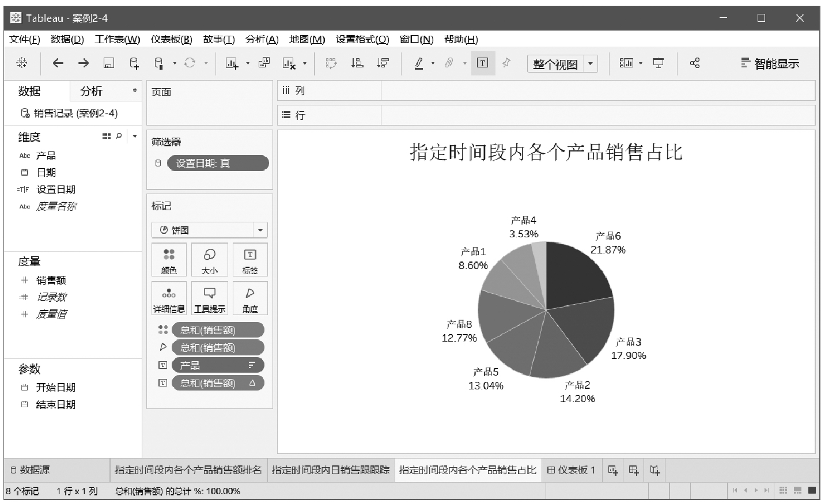Click the save icon in toolbar
Screen dimensions: 821x504
coord(108,63)
